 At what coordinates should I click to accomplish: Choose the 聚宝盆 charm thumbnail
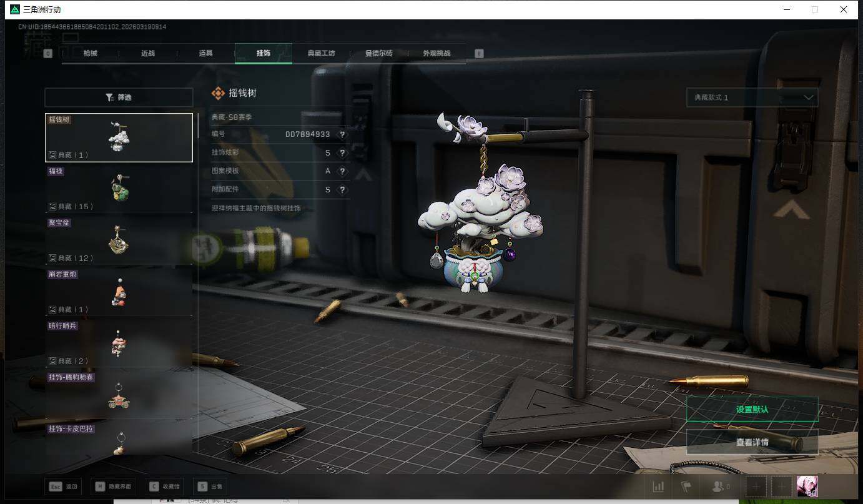119,240
